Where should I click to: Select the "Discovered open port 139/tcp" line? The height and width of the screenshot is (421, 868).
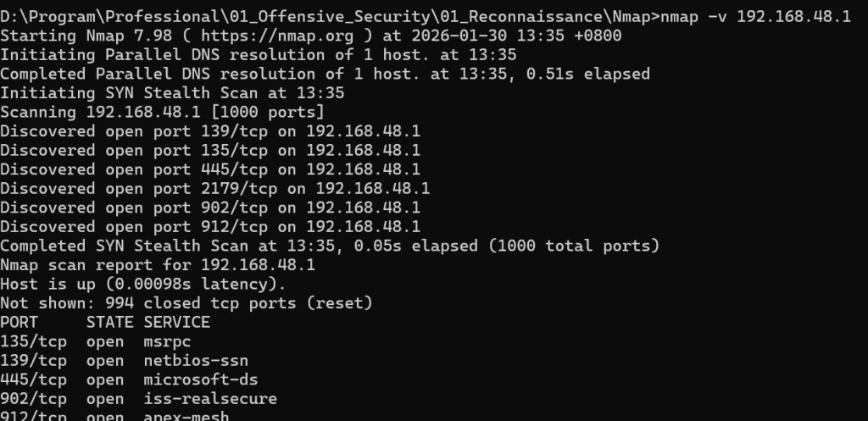point(210,131)
